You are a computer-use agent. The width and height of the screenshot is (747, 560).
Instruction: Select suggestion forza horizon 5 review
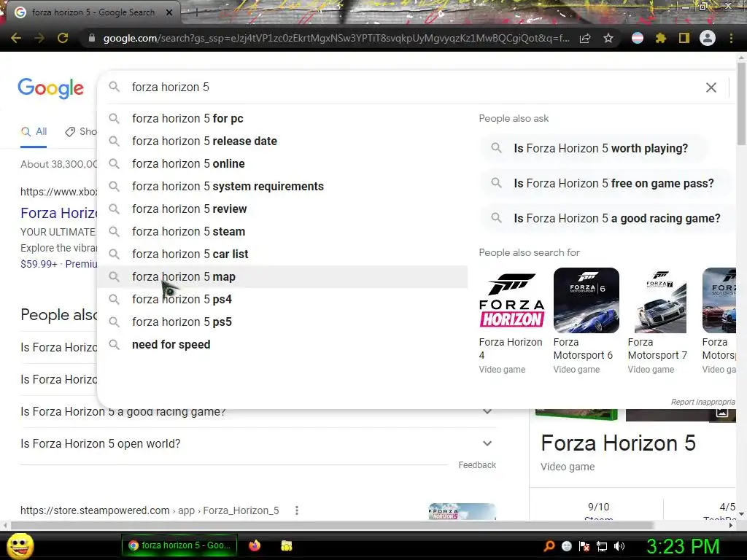(282, 209)
